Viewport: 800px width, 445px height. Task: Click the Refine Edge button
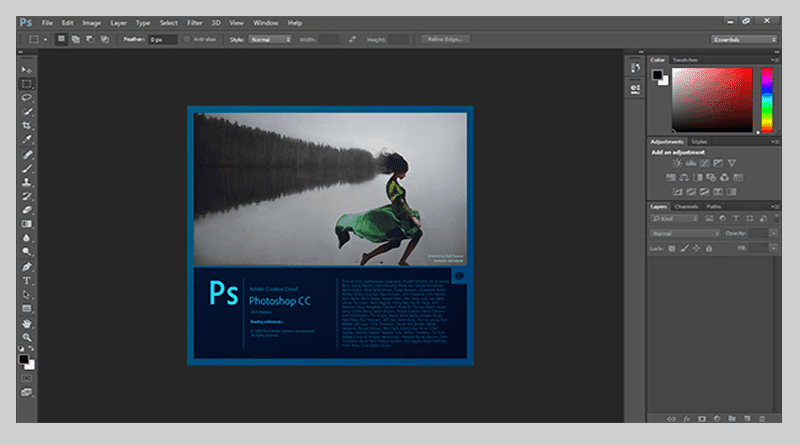(x=445, y=39)
